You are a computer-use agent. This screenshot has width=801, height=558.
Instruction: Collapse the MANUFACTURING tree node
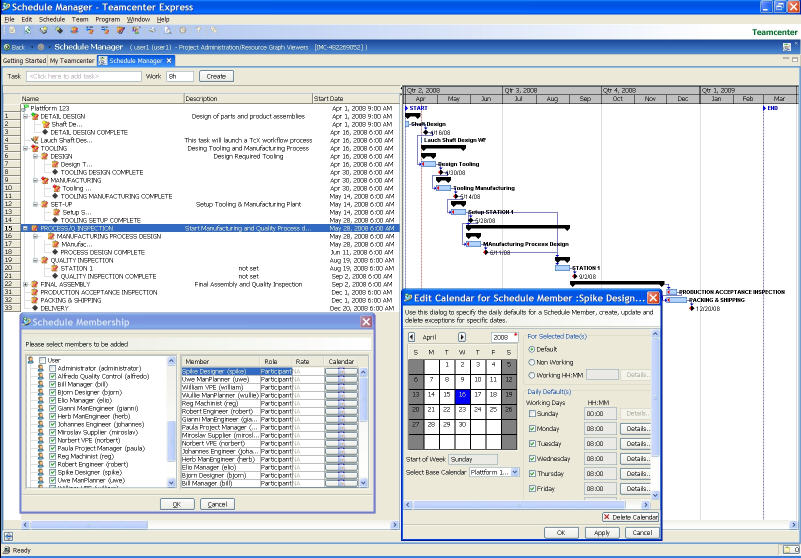pos(35,180)
